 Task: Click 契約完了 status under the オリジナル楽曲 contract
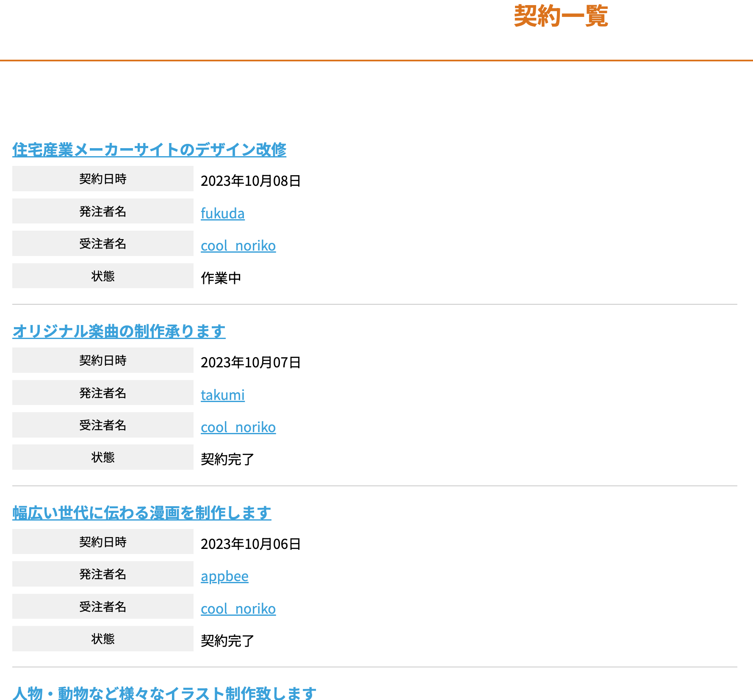click(x=227, y=460)
